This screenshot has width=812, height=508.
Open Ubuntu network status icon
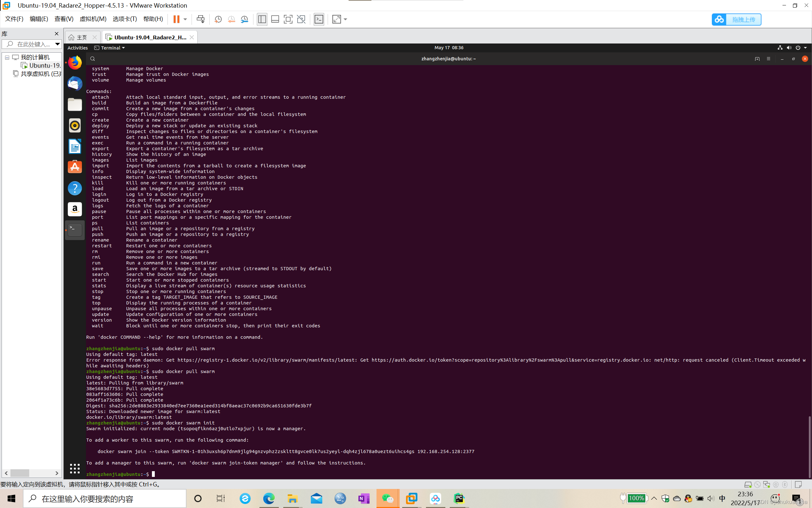[780, 48]
